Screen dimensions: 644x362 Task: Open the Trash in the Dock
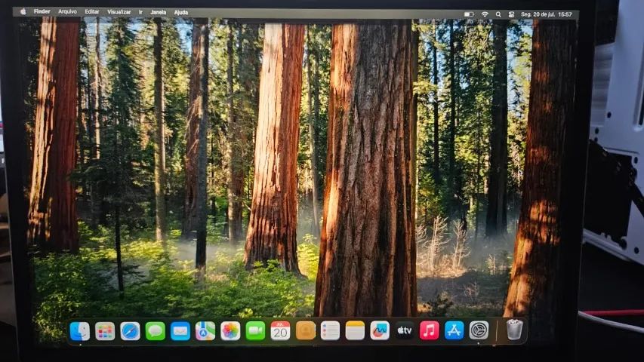[514, 330]
